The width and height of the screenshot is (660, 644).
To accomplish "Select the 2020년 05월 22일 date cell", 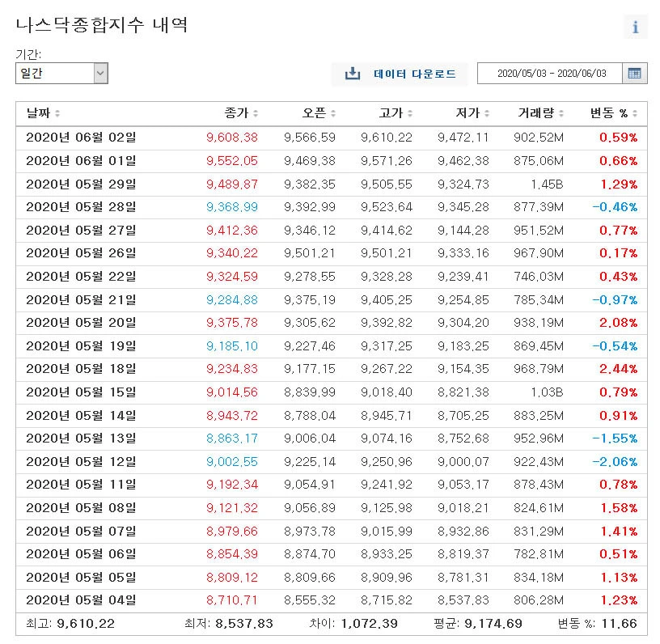I will [x=81, y=277].
